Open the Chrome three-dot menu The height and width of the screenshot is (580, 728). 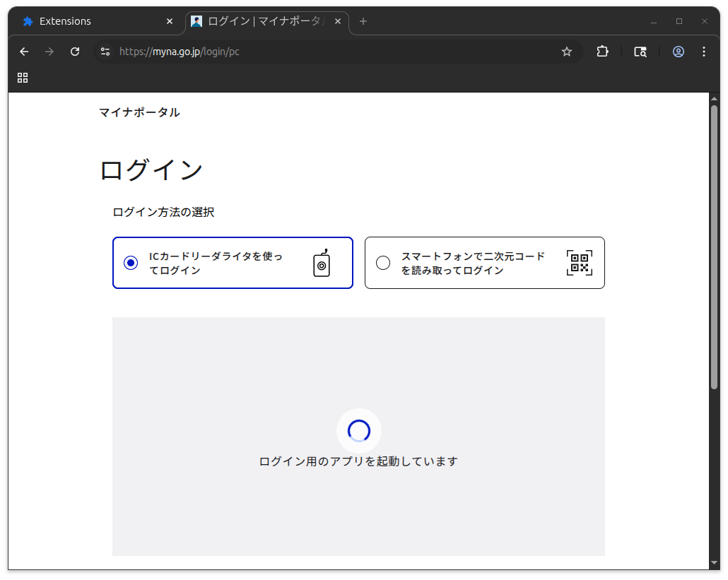[703, 52]
